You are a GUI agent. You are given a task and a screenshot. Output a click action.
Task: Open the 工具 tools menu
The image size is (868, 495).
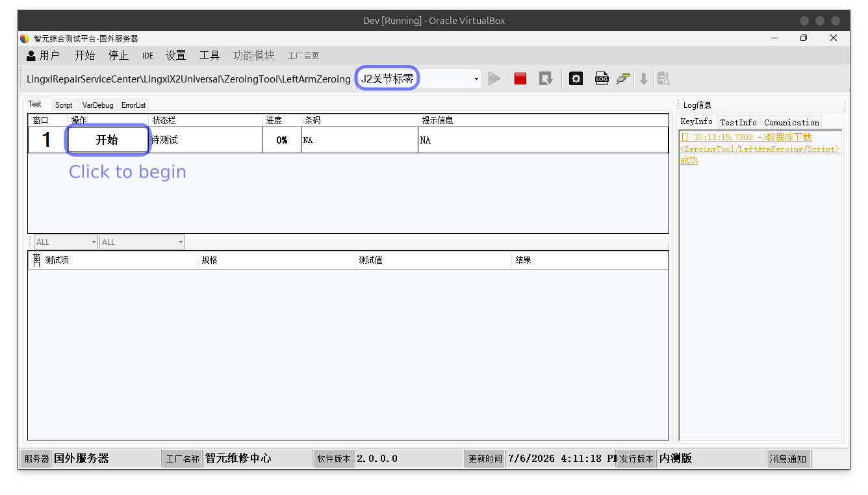[x=209, y=56]
